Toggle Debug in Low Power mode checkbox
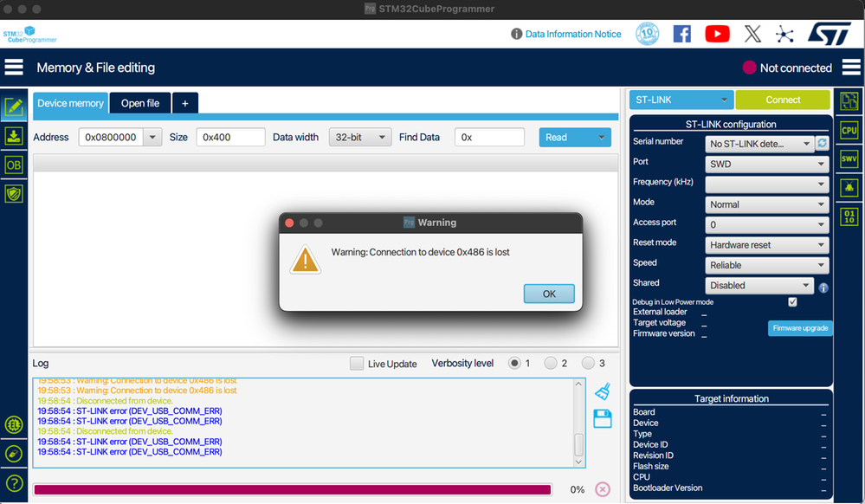 (x=792, y=302)
